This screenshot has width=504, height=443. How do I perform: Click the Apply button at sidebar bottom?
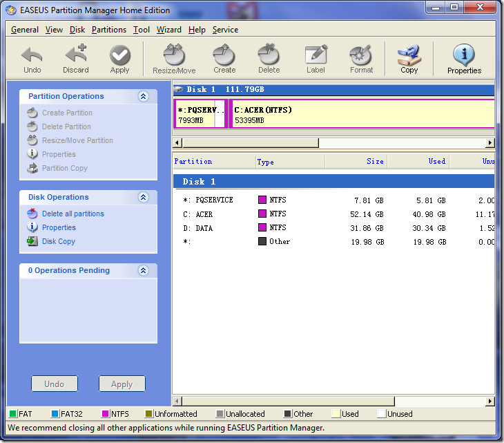click(x=122, y=384)
